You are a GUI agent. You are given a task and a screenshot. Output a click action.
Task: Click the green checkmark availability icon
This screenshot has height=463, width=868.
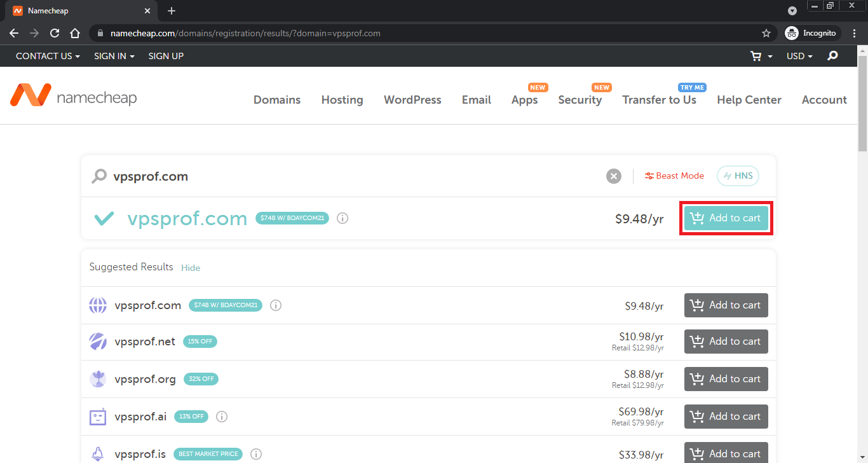[x=104, y=218]
